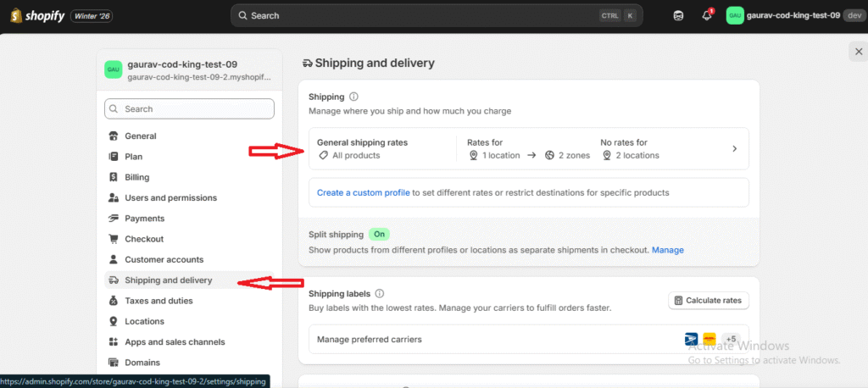Click the USPS carrier logo

[x=692, y=339]
